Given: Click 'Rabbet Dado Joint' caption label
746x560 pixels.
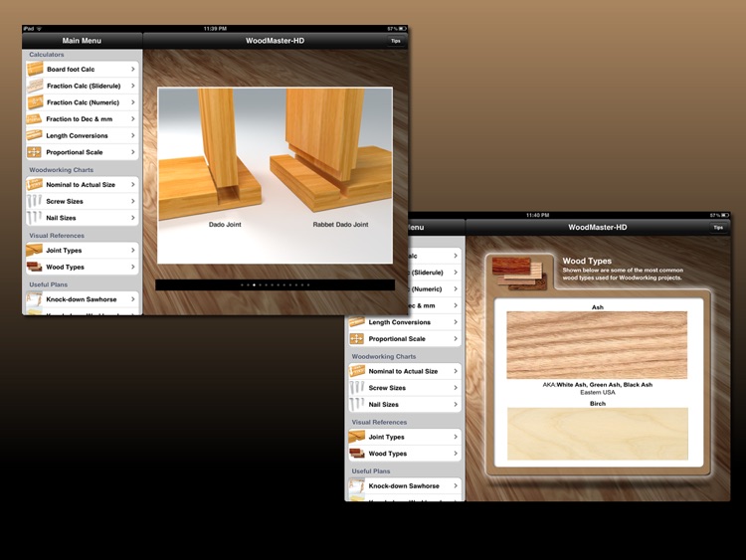Looking at the screenshot, I should pos(340,224).
